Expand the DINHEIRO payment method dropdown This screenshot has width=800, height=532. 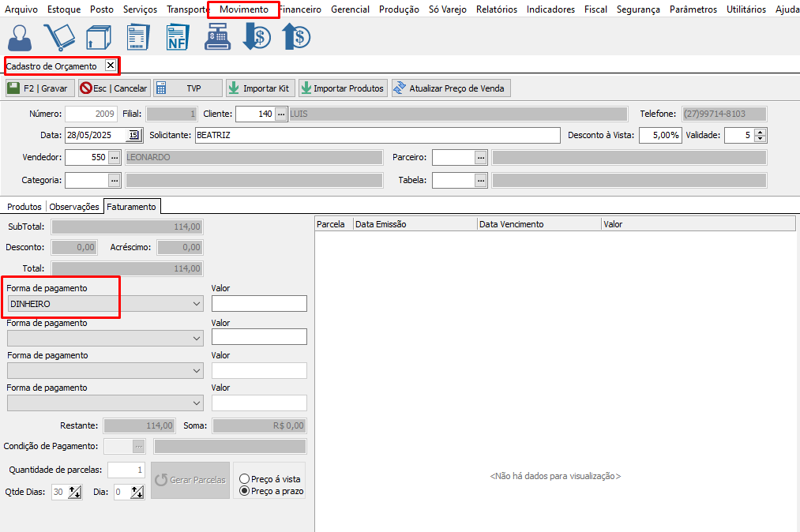[197, 304]
